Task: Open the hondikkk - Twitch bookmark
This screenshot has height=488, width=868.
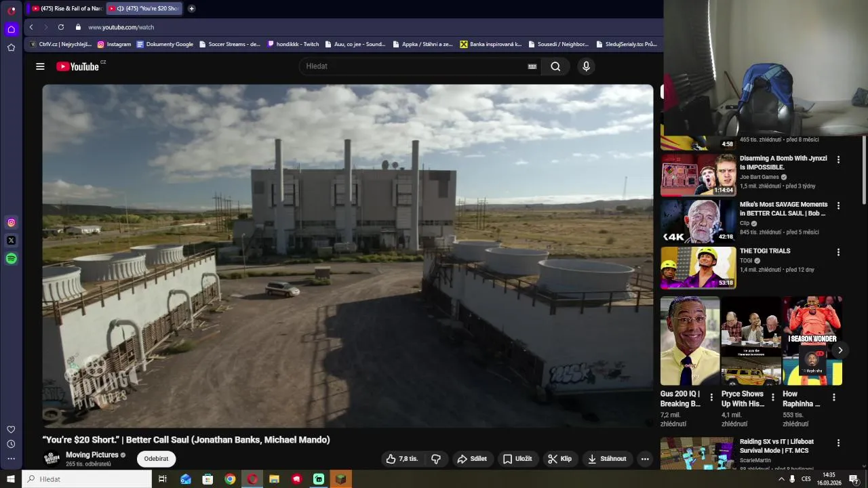Action: point(293,44)
